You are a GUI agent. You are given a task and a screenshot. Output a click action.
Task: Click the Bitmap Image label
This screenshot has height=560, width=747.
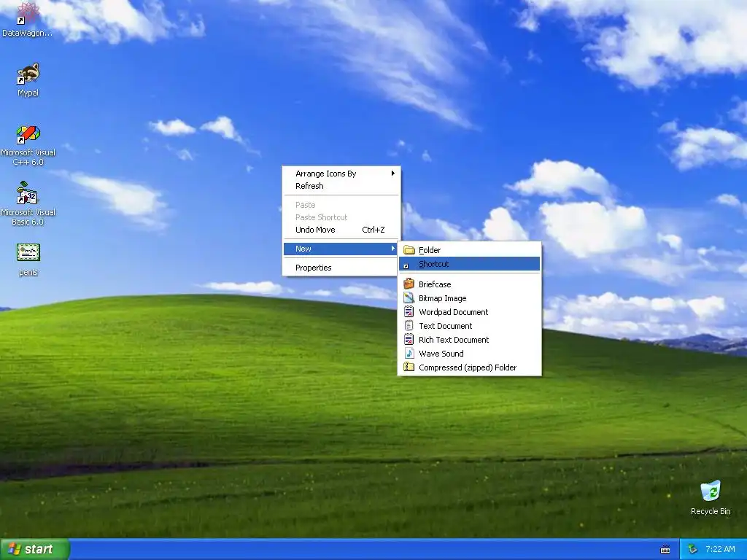coord(443,298)
